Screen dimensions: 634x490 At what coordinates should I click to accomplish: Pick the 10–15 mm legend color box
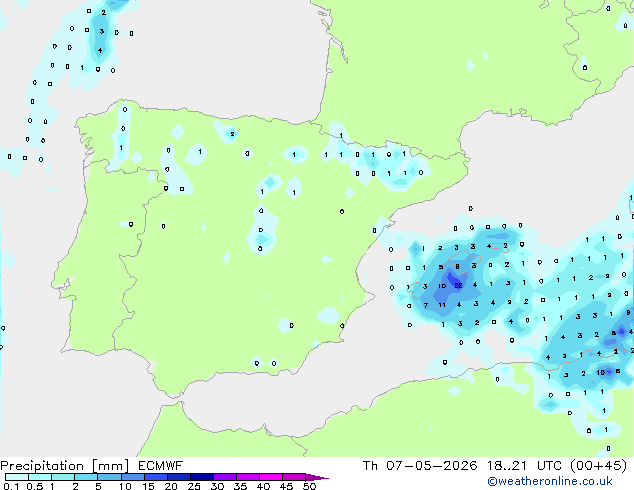pos(132,477)
